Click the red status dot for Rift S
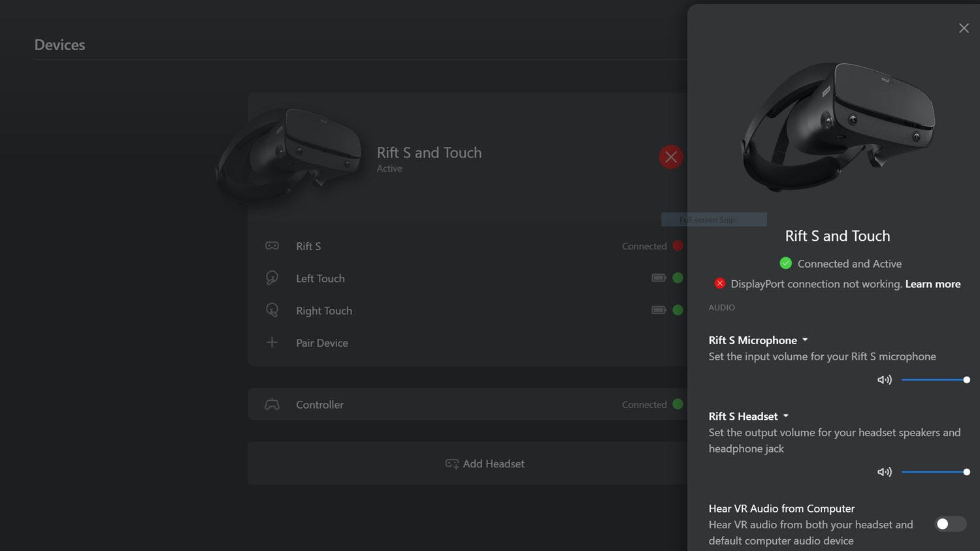980x551 pixels. pyautogui.click(x=678, y=245)
